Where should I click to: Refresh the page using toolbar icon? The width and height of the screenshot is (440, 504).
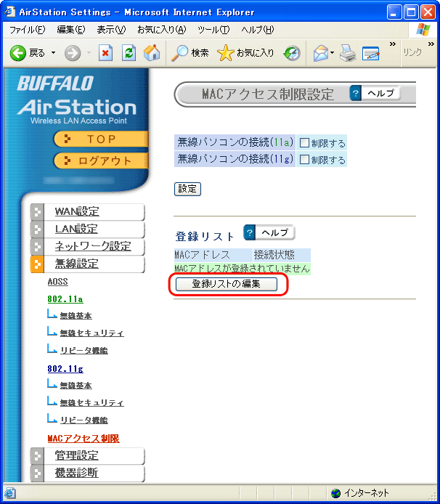[x=129, y=53]
